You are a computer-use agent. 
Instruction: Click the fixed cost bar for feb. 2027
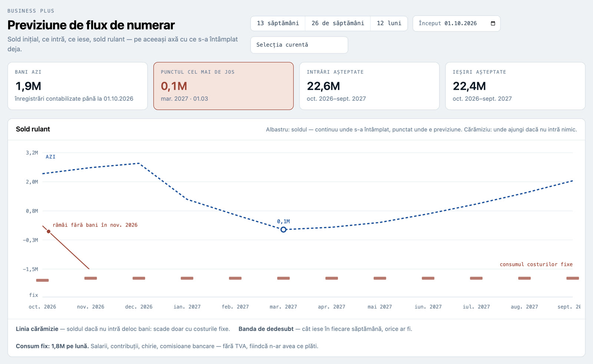click(235, 278)
